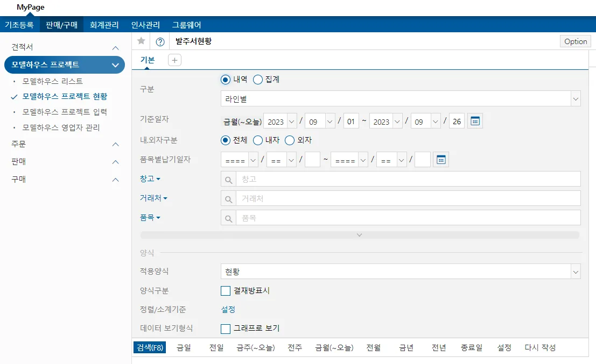Open 모델하우스 리스트 sidebar item

(x=52, y=81)
